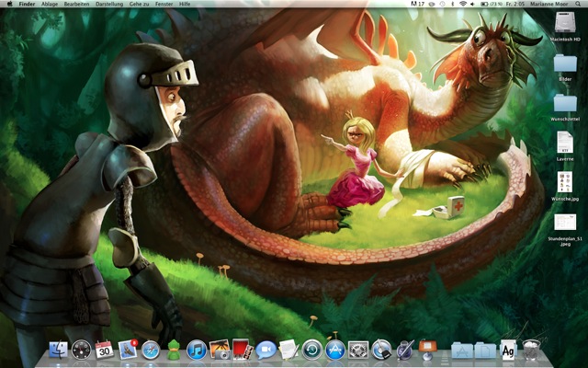Open Finder from the dock
The image size is (588, 368).
58,351
